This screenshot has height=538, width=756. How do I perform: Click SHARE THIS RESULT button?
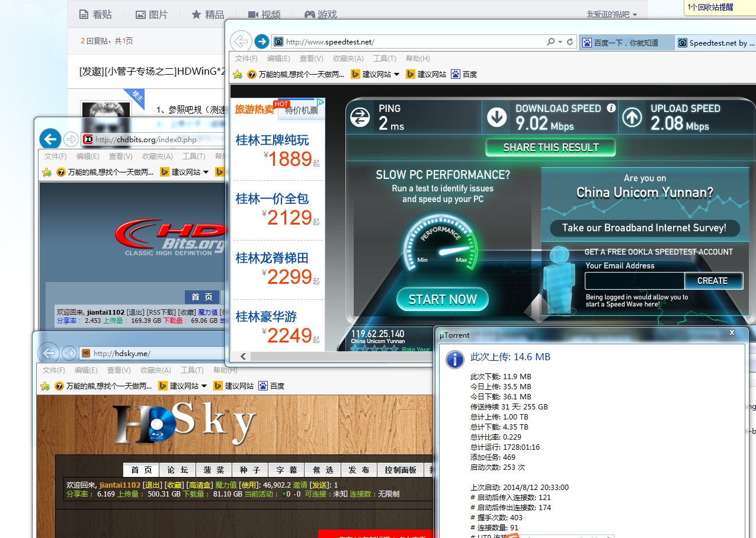click(x=550, y=148)
